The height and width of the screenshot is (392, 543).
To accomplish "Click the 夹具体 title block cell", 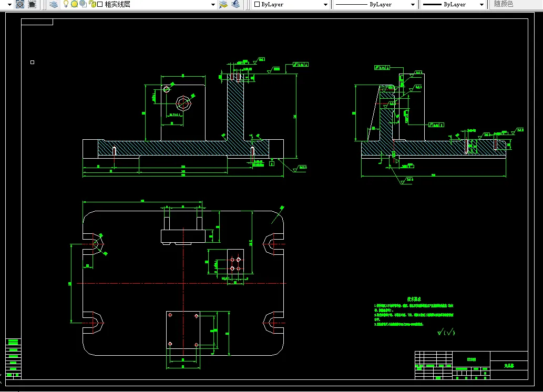I will pyautogui.click(x=508, y=365).
